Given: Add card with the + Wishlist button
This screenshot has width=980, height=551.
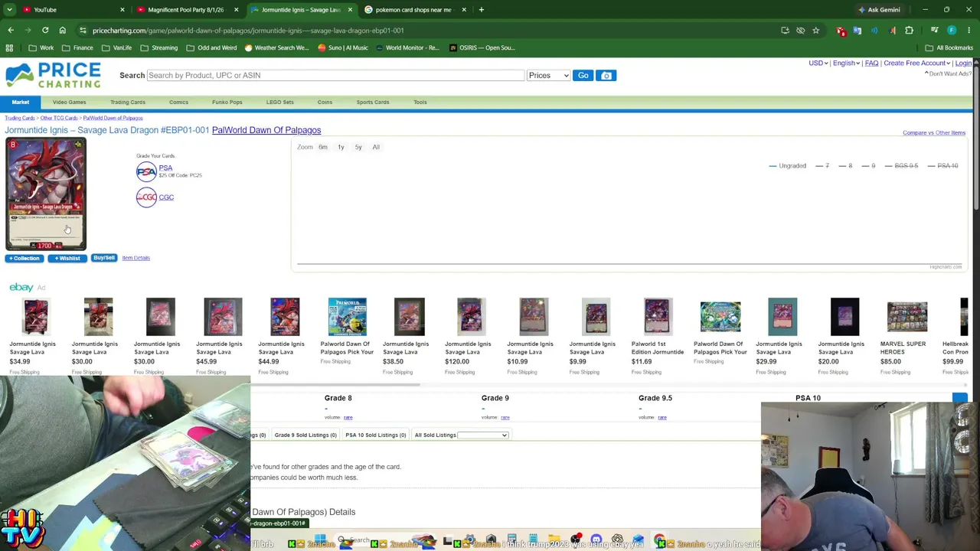Looking at the screenshot, I should coord(67,258).
